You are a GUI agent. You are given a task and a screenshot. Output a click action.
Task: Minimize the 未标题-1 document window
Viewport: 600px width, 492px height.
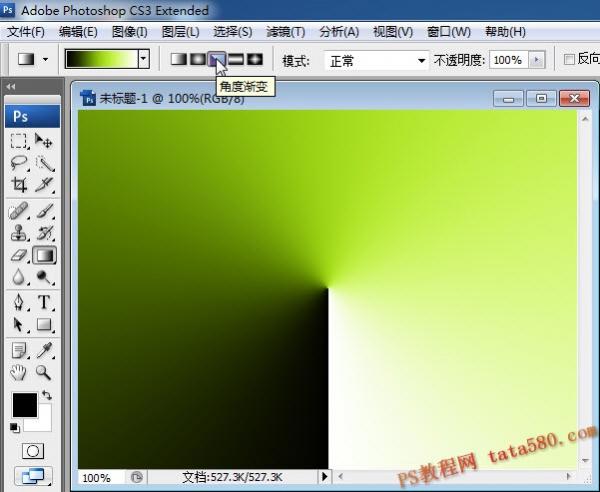(509, 99)
